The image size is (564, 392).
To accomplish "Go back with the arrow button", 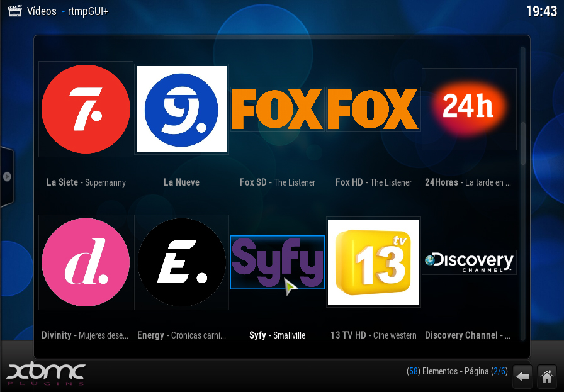I will (x=522, y=376).
